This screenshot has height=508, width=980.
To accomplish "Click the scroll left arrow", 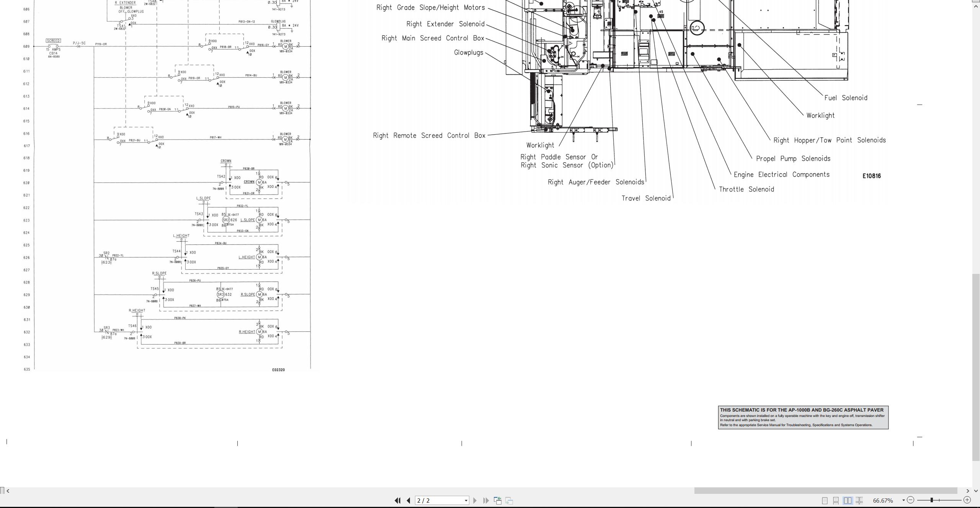I will [x=8, y=491].
